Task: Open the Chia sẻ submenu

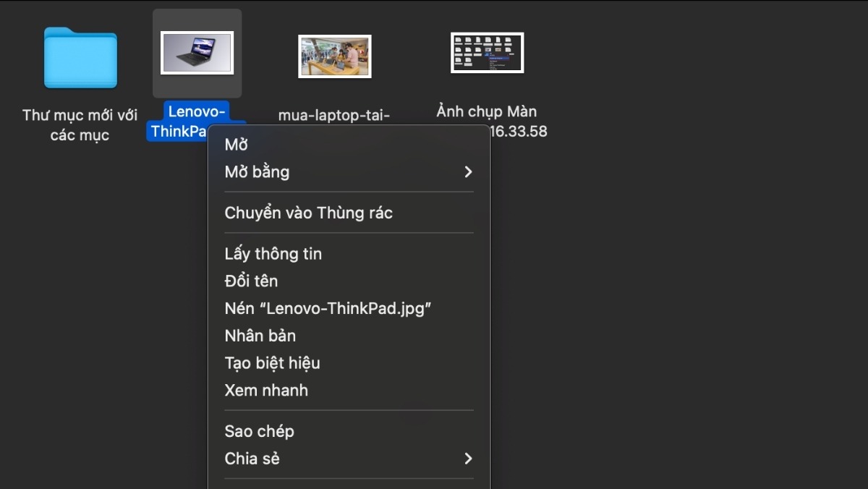Action: [x=349, y=459]
